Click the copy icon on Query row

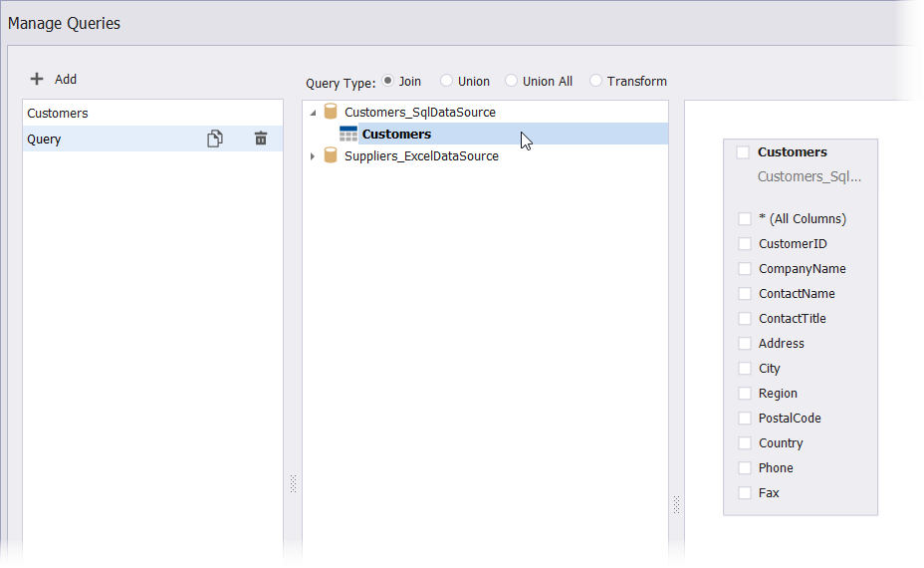[x=214, y=140]
